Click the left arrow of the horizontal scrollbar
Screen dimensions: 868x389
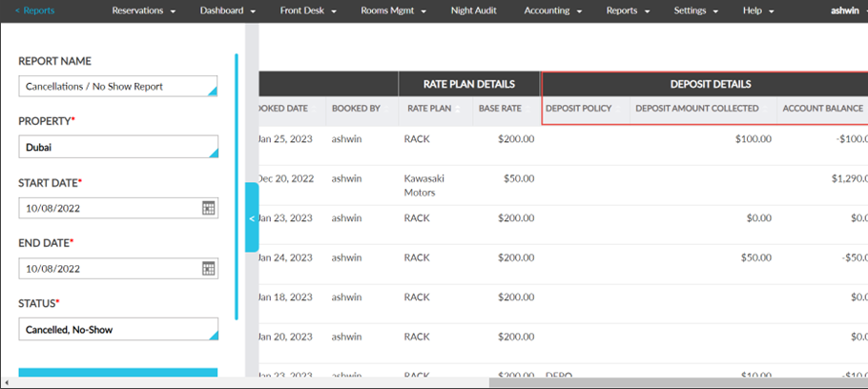tap(6, 383)
